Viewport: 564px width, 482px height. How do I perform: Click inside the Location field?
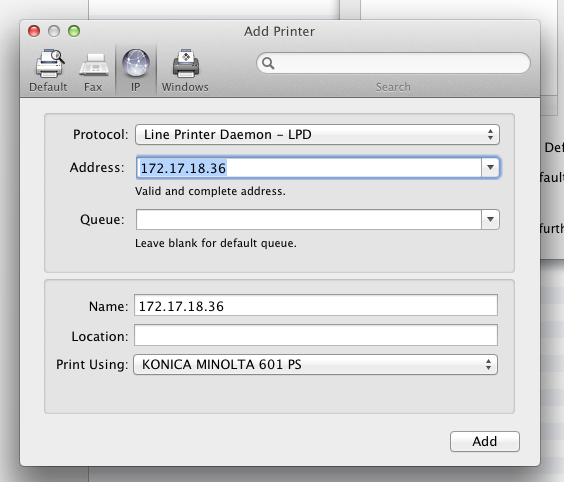(316, 335)
